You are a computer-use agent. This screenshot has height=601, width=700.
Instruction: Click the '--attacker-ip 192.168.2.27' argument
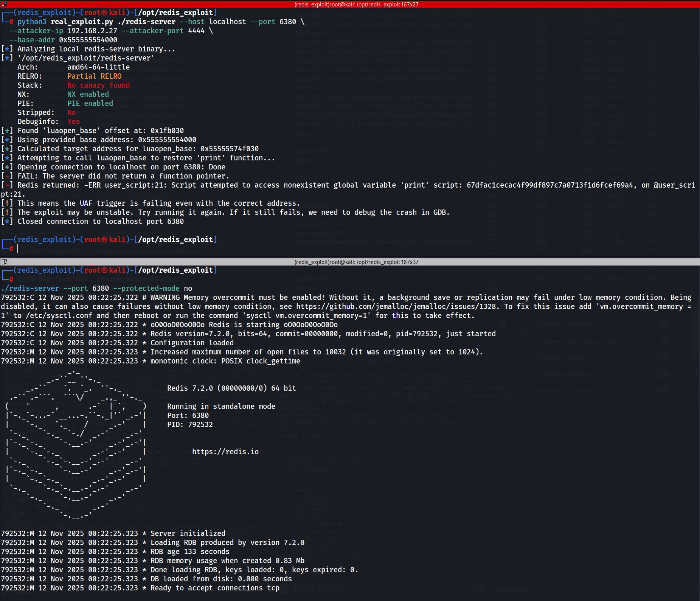[63, 31]
